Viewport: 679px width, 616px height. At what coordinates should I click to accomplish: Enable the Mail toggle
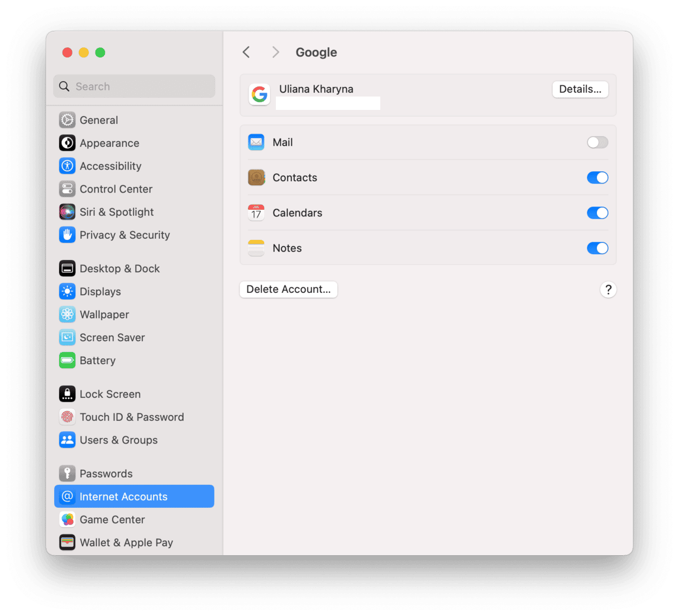coord(597,142)
